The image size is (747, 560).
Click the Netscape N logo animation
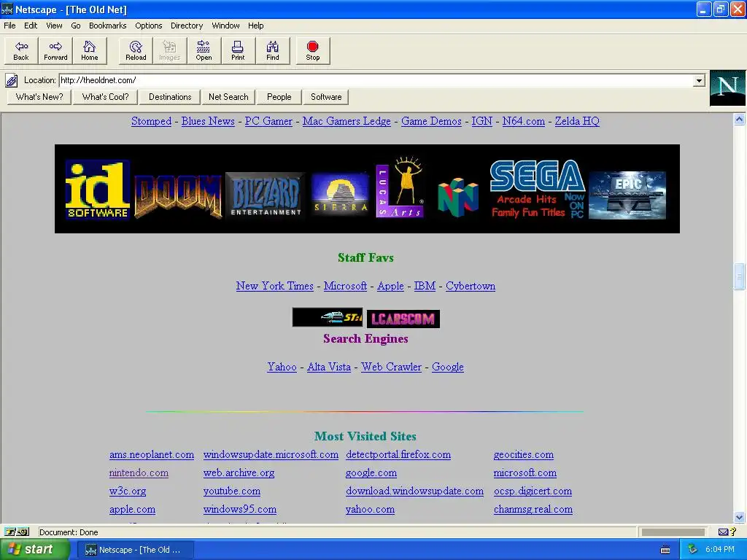(727, 87)
